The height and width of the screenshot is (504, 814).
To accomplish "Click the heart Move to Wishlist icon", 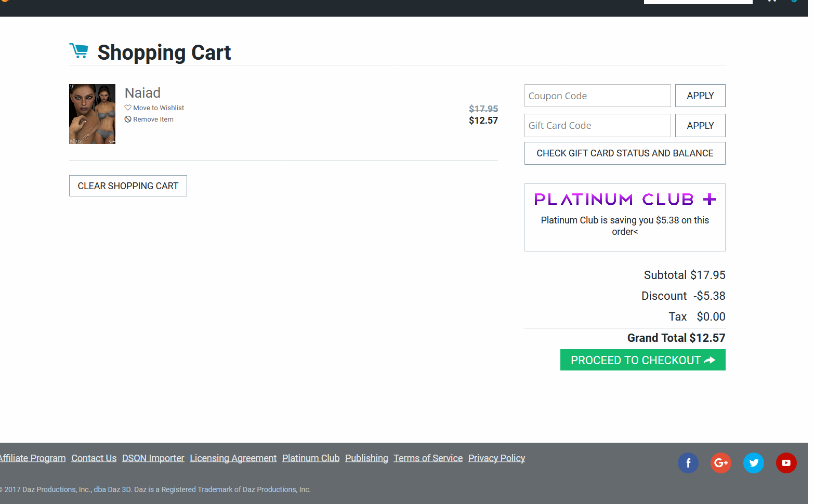I will pyautogui.click(x=128, y=108).
